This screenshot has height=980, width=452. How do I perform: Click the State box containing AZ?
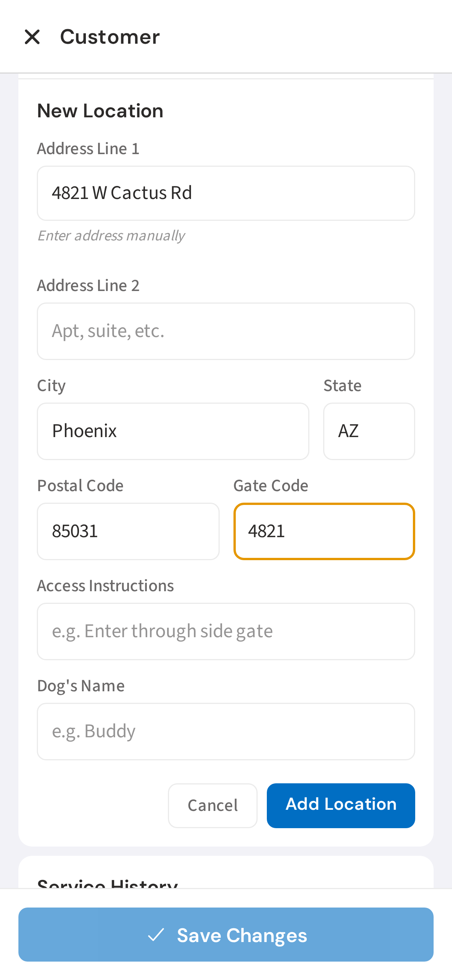click(x=369, y=431)
